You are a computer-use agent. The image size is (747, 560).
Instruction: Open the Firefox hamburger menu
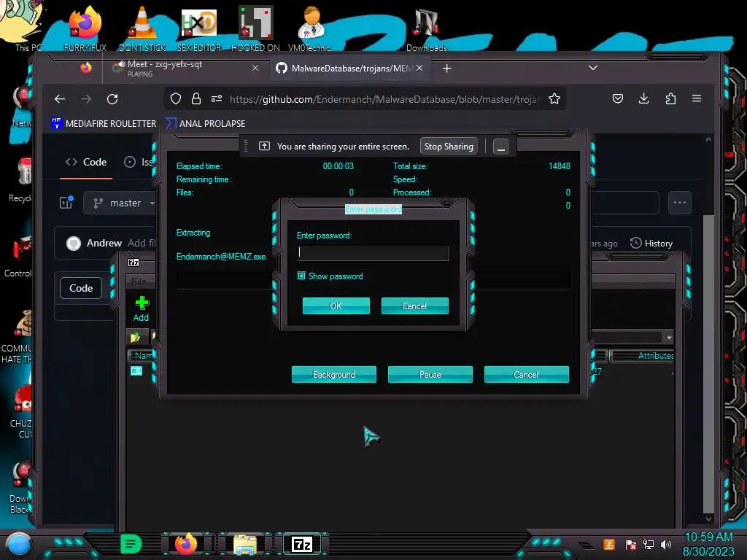697,98
